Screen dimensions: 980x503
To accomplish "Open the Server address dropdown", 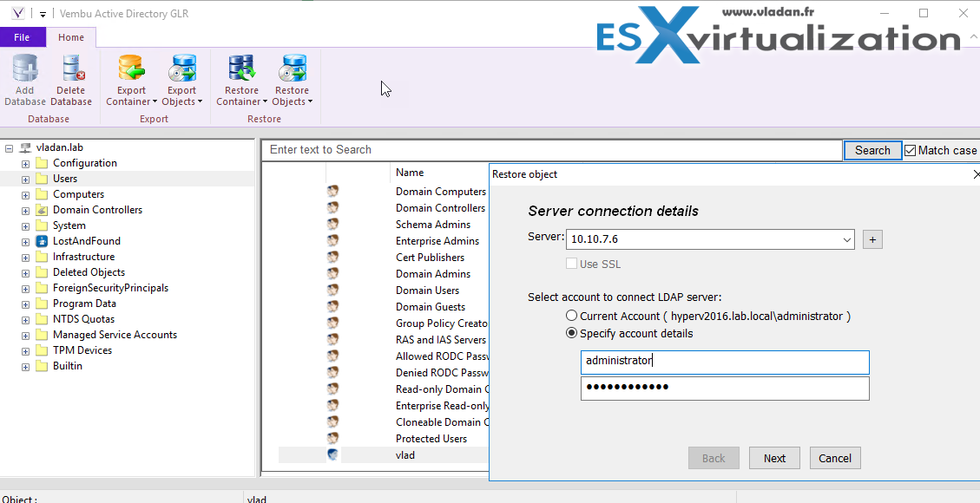I will (x=847, y=239).
